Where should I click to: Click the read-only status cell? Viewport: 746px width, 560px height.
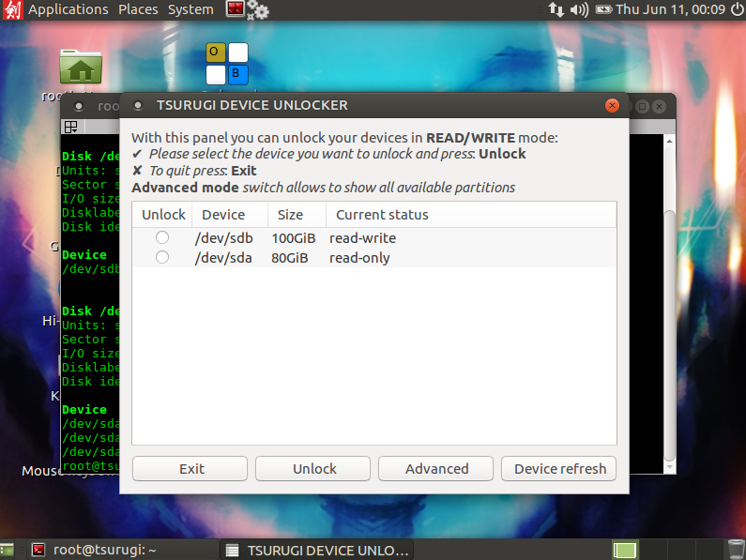(x=359, y=258)
